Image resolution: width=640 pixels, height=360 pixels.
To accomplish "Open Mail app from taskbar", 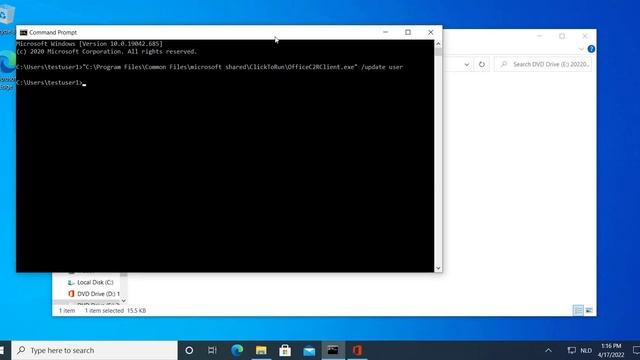I will 309,351.
